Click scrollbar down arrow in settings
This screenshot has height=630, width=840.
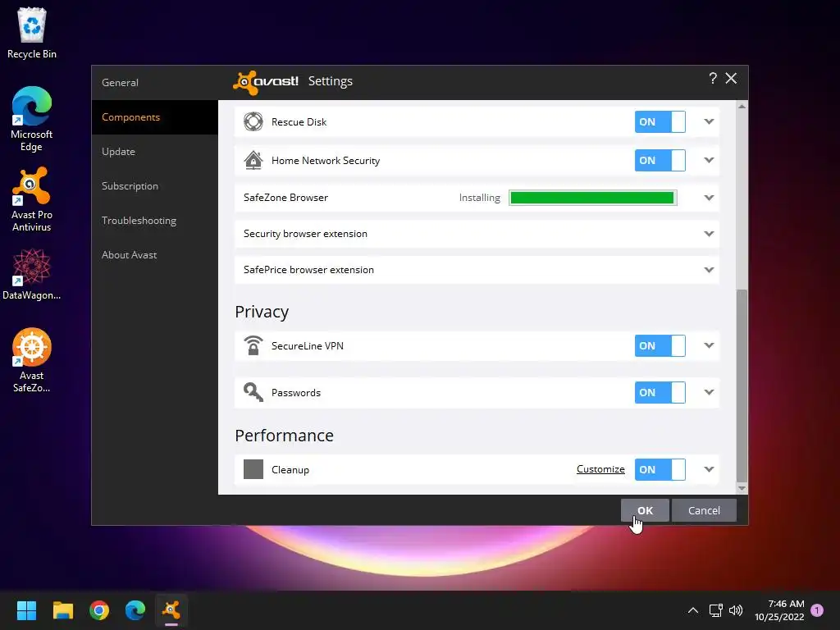pos(742,488)
